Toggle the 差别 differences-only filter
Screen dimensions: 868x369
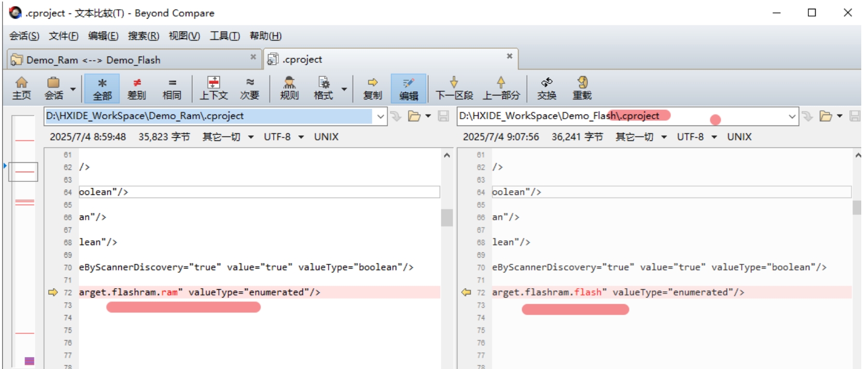point(136,88)
